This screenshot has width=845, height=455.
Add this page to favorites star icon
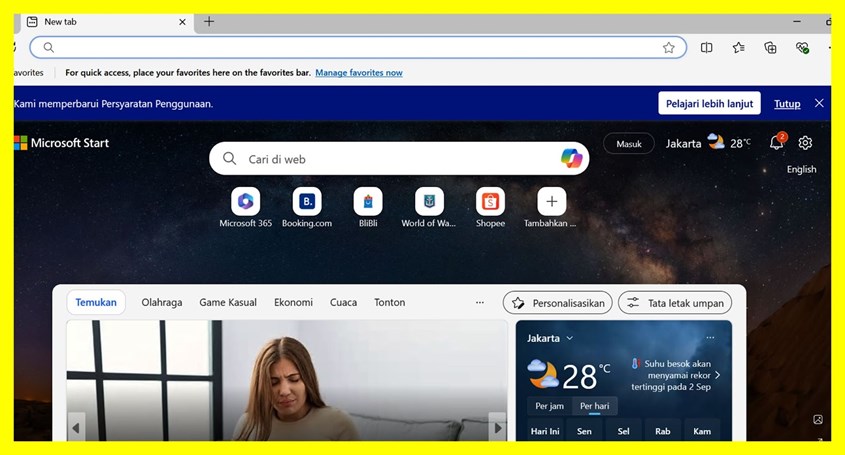pos(669,47)
